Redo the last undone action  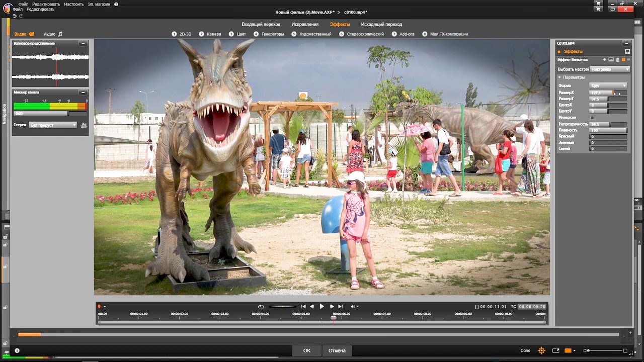[x=21, y=16]
